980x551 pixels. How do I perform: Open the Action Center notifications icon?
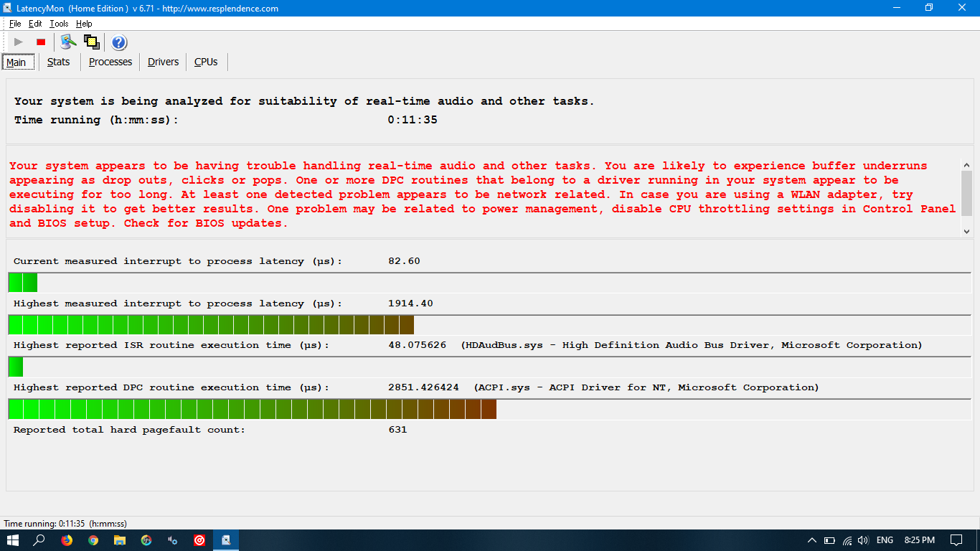956,540
